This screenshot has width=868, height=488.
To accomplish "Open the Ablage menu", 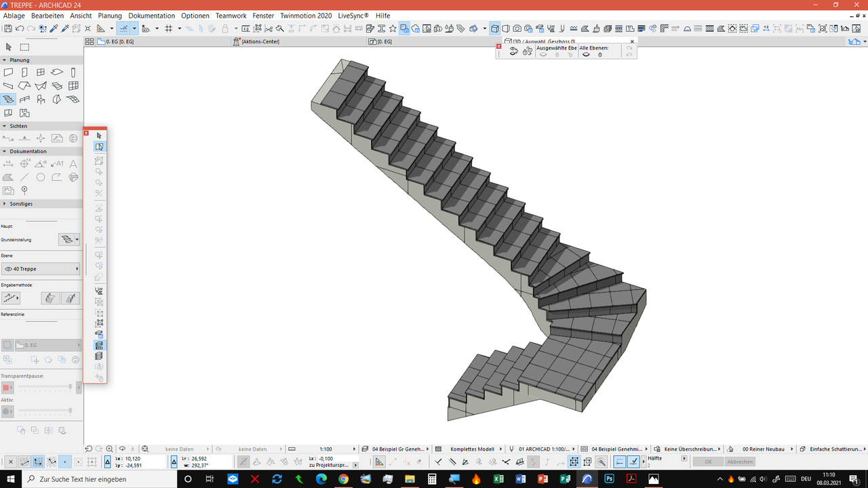I will point(14,16).
